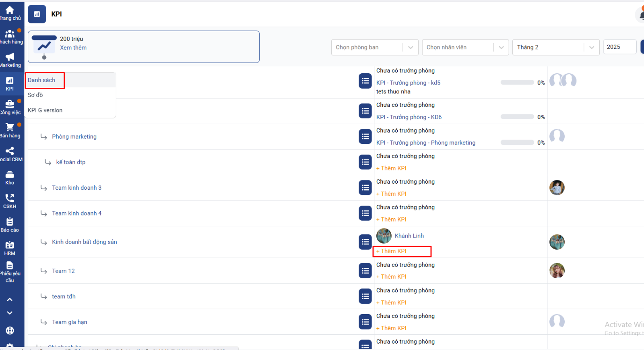Click the 2025 year input field
644x350 pixels.
click(619, 47)
